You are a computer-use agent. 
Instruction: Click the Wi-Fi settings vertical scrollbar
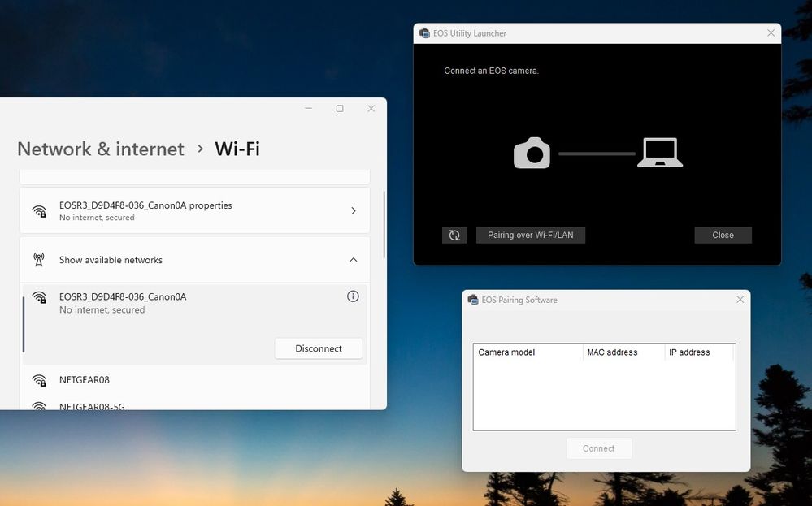coord(384,226)
